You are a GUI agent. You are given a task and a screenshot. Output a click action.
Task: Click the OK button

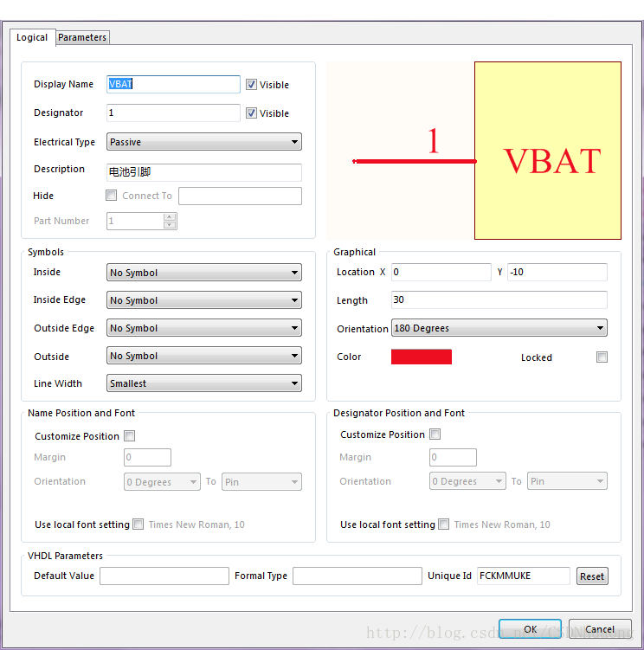pyautogui.click(x=530, y=629)
